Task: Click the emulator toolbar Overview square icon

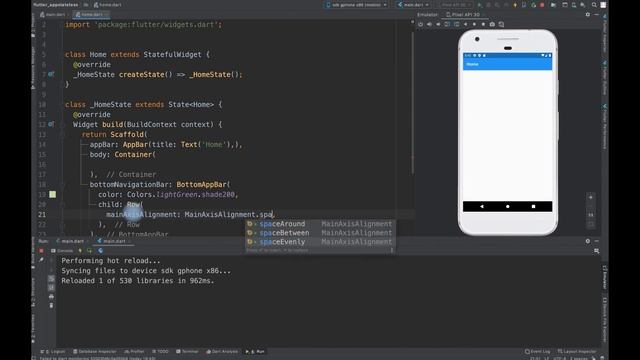Action: (x=483, y=24)
